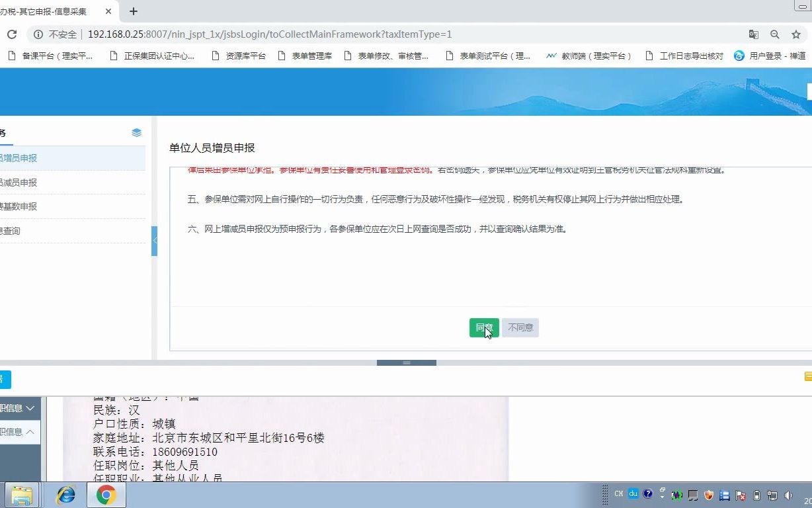Select the du input method tray icon
This screenshot has height=508, width=812.
pos(633,493)
